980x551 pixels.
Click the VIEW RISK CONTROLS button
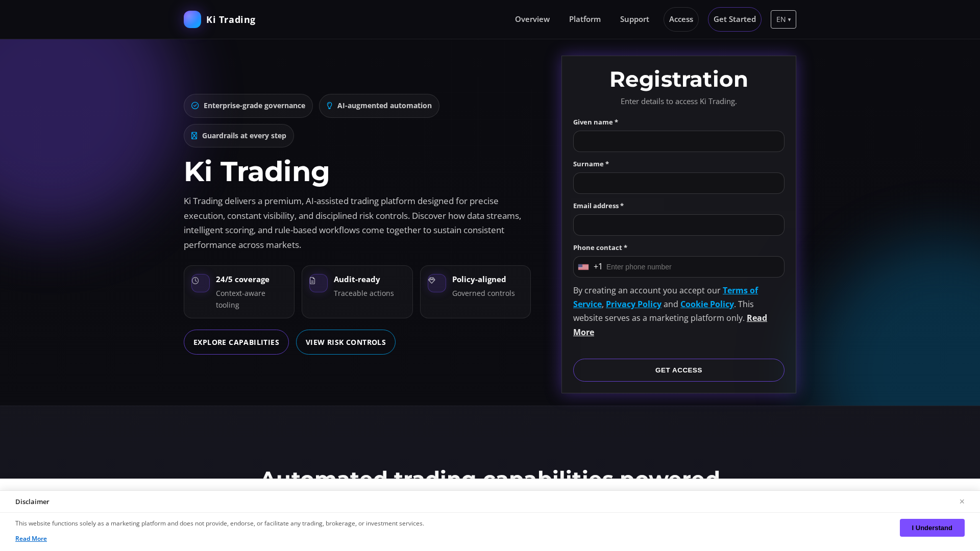(346, 342)
